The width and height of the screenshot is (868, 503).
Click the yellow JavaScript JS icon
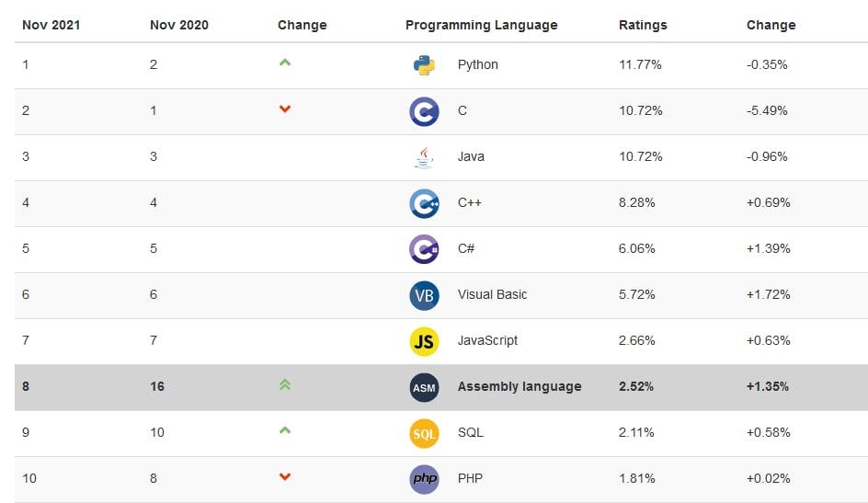coord(424,341)
